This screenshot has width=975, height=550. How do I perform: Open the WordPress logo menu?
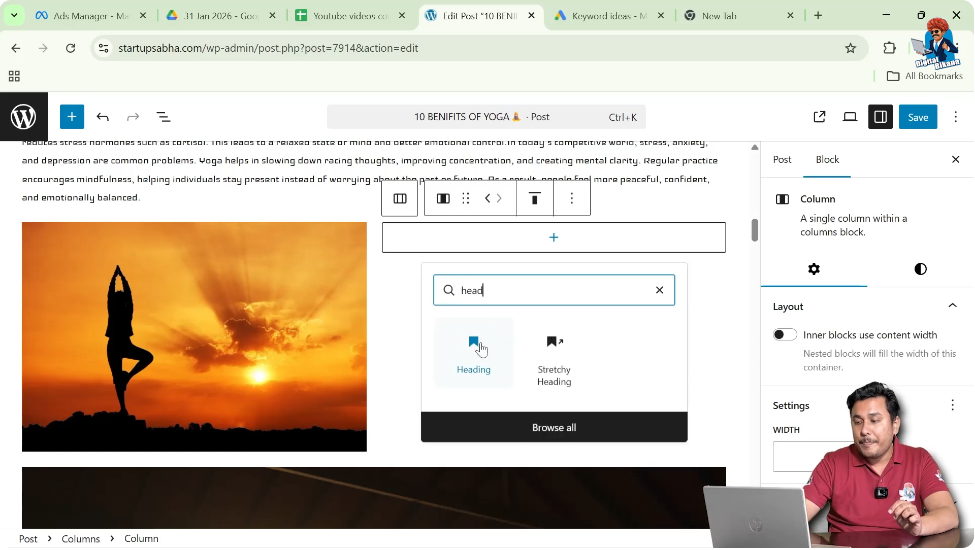(24, 117)
